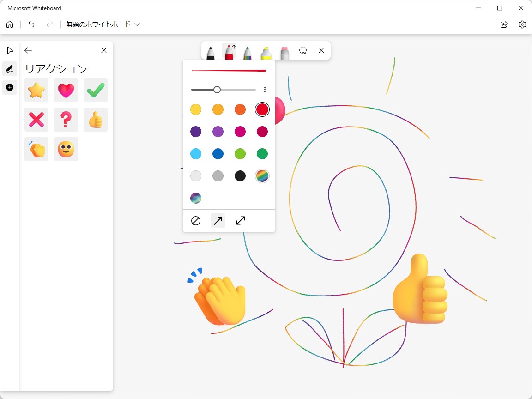The image size is (532, 399).
Task: Activate the lasso selection tool
Action: pos(303,51)
